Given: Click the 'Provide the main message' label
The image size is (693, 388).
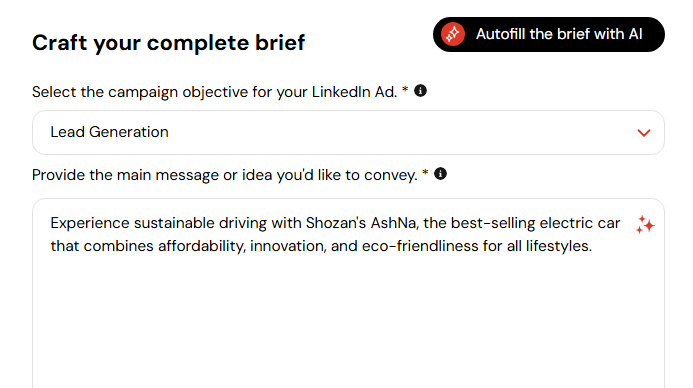Looking at the screenshot, I should (225, 175).
